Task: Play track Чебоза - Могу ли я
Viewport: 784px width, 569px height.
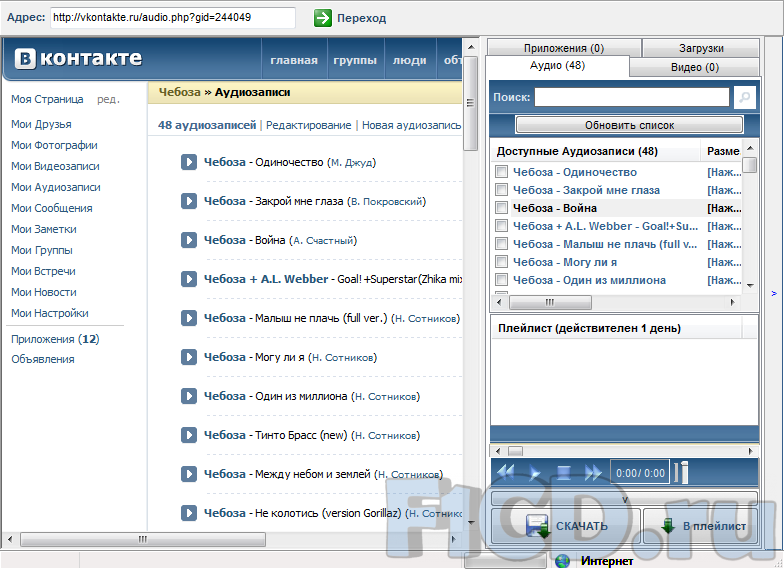Action: [188, 357]
